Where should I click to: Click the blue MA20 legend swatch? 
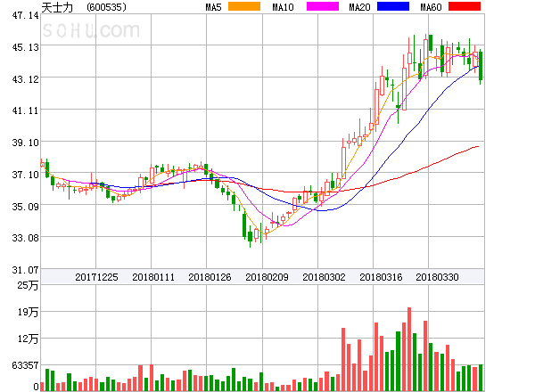[x=393, y=6]
